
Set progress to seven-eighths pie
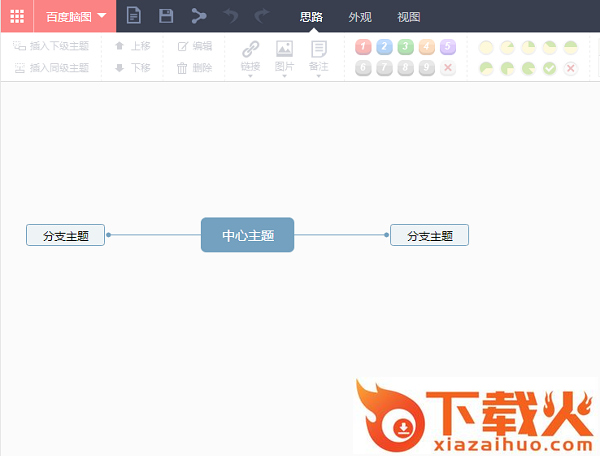pos(528,68)
